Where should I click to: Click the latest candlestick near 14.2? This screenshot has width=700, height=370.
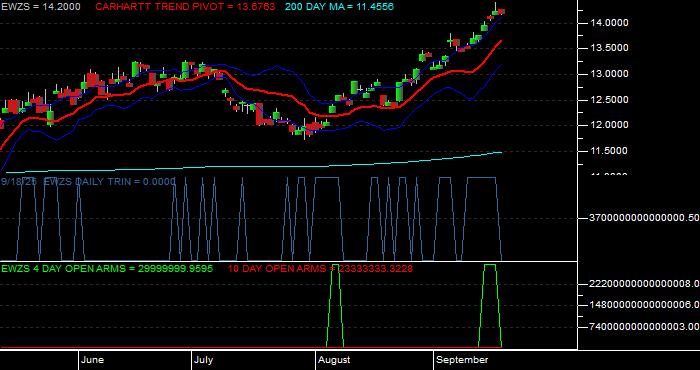[502, 11]
